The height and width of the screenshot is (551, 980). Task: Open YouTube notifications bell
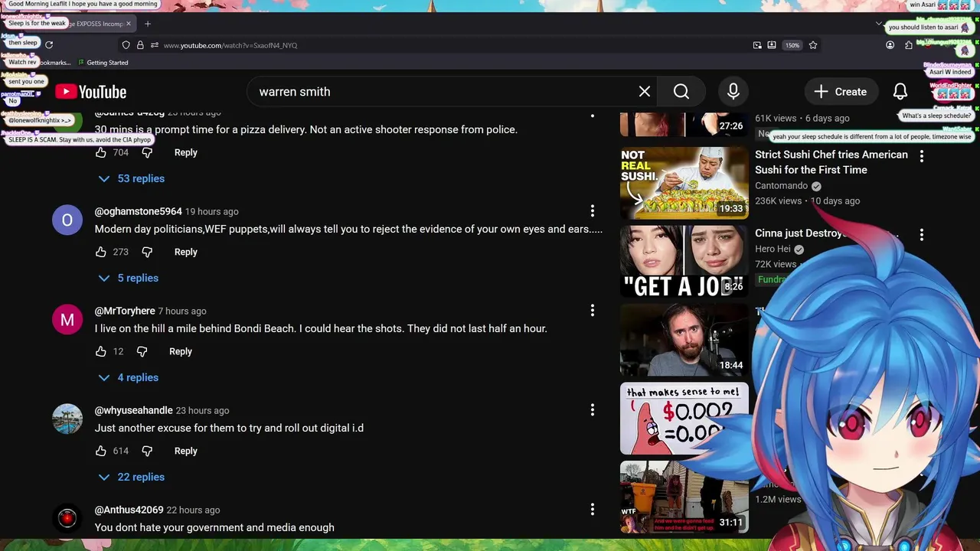pos(900,92)
